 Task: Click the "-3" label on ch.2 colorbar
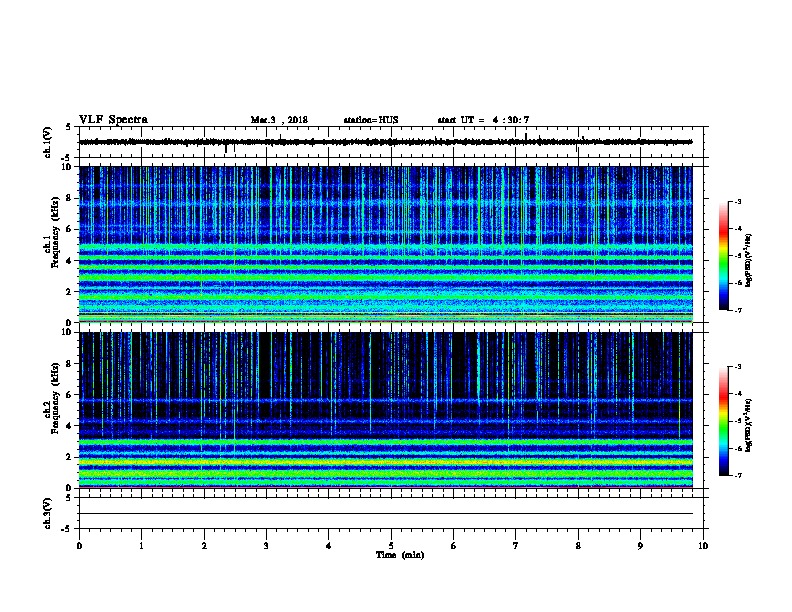(x=738, y=367)
